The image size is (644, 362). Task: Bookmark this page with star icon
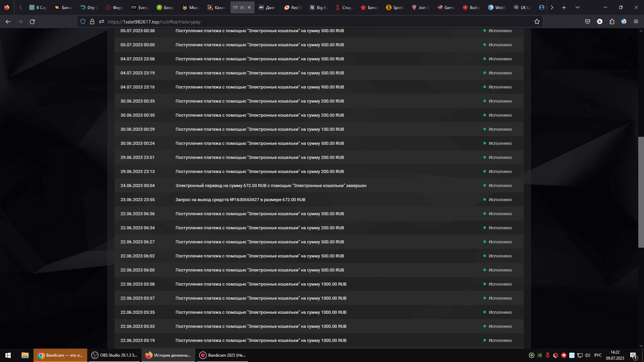(537, 22)
